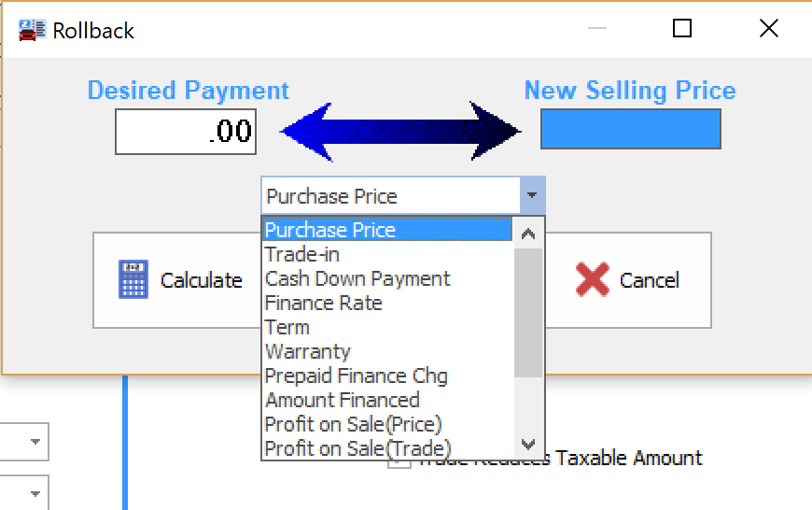
Task: Click the Rollback window title icon
Action: [x=31, y=30]
